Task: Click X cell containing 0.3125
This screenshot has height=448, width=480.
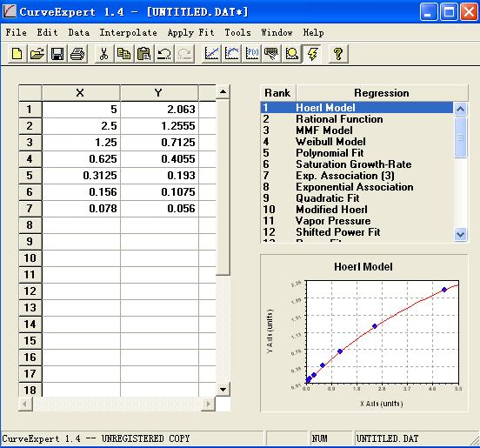Action: click(81, 176)
